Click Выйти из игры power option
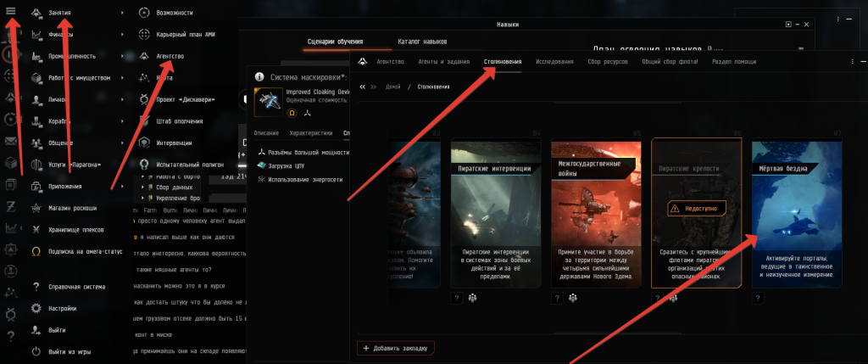Image resolution: width=868 pixels, height=364 pixels. pos(70,350)
